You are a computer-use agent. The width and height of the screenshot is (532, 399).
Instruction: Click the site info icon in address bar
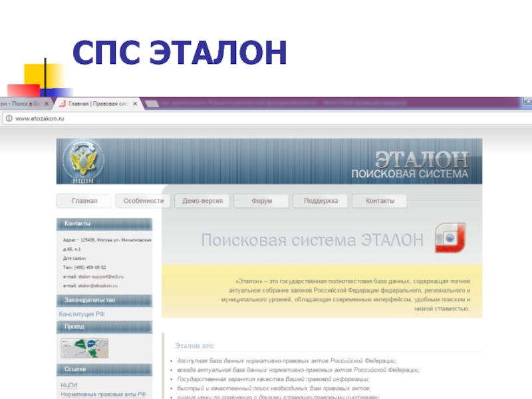(9, 118)
